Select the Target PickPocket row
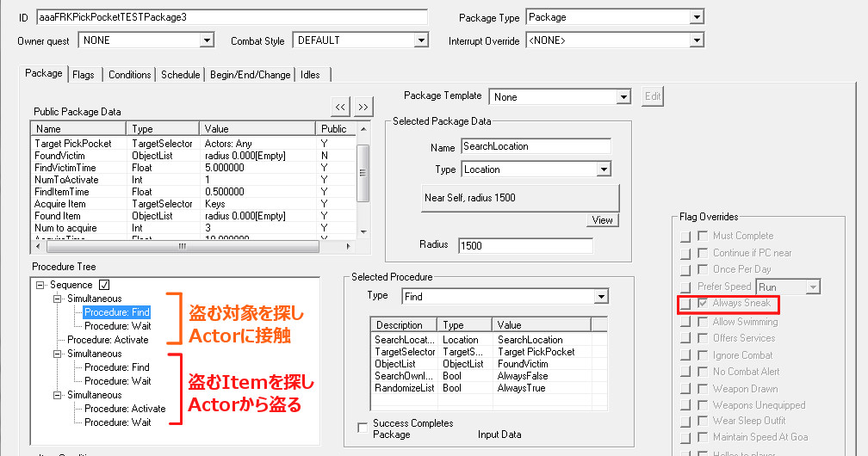The height and width of the screenshot is (456, 868). pyautogui.click(x=194, y=144)
